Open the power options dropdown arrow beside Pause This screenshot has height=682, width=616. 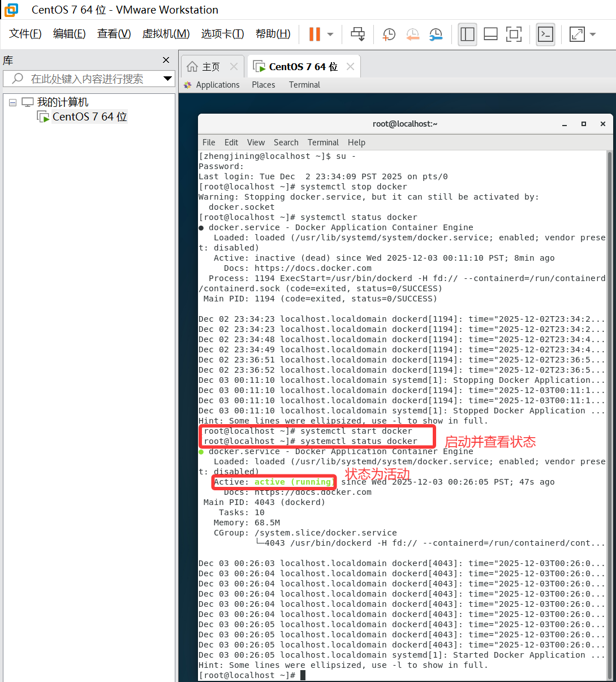point(330,34)
